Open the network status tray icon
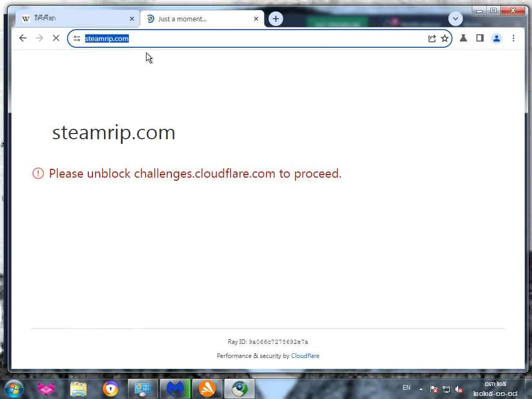This screenshot has height=399, width=532. click(446, 389)
